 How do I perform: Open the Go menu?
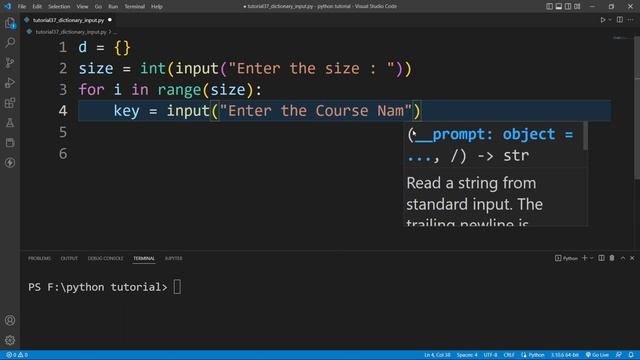tap(98, 7)
